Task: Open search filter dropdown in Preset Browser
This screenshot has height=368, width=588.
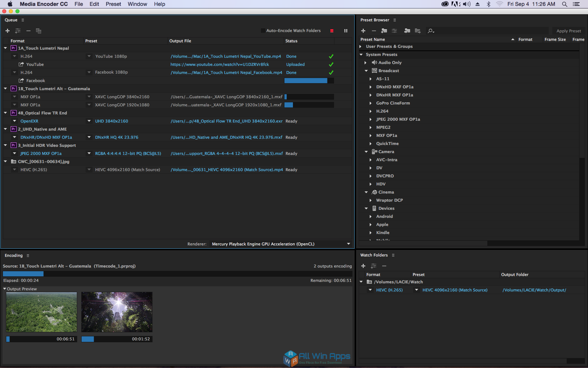Action: click(431, 31)
